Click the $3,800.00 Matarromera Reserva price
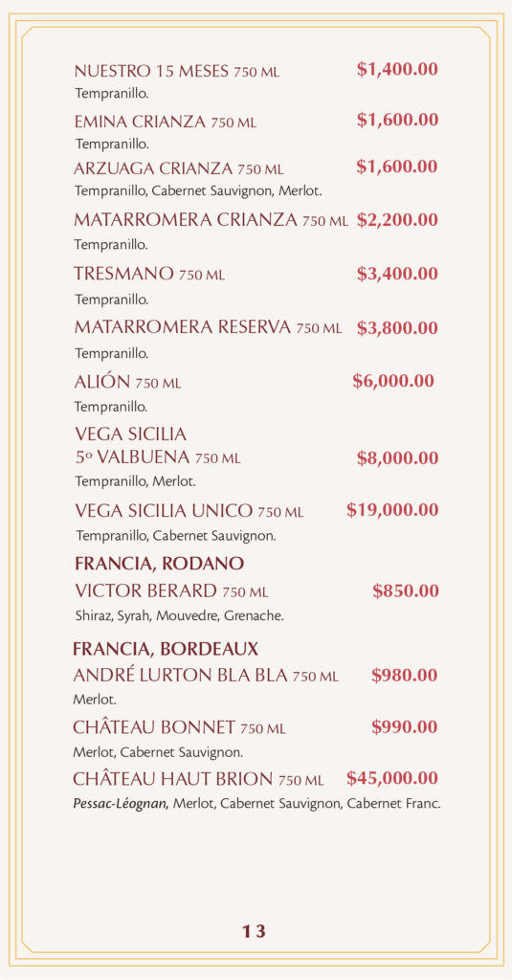The height and width of the screenshot is (980, 512). pyautogui.click(x=397, y=328)
